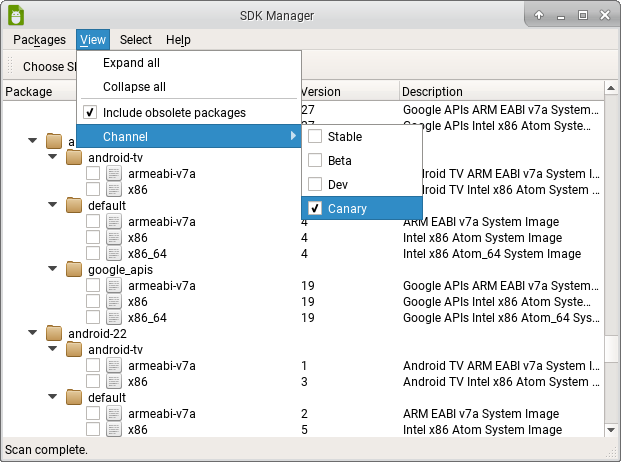Click package icon of x86 version 4
The width and height of the screenshot is (621, 462).
(x=114, y=238)
